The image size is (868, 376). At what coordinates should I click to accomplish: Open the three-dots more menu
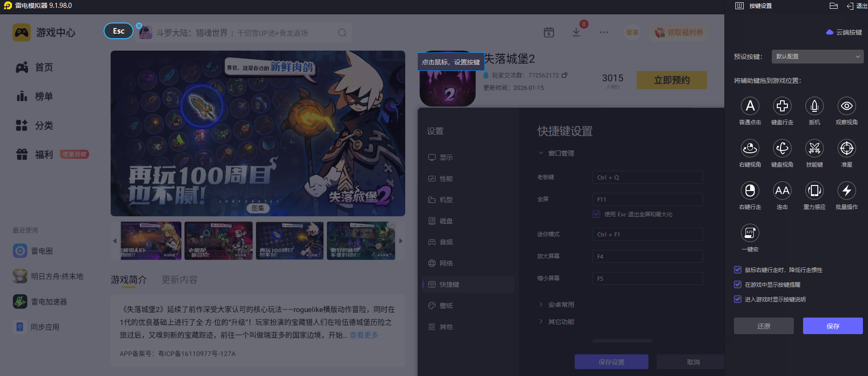(604, 32)
